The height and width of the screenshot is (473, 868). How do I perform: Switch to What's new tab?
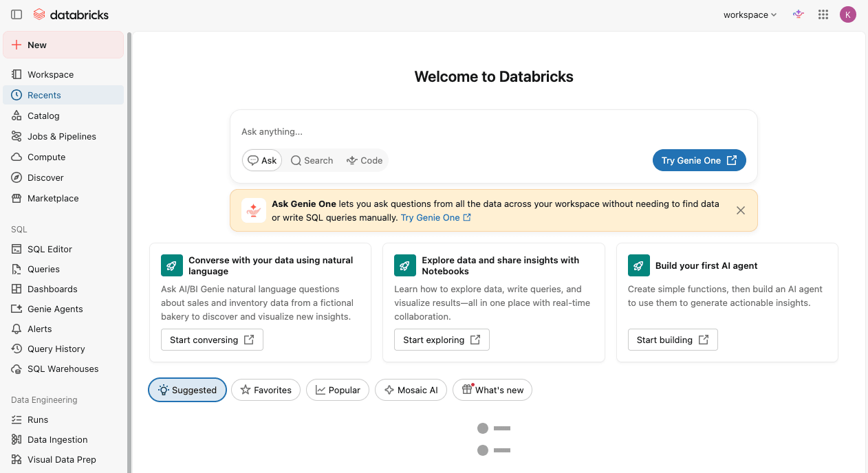pos(492,390)
